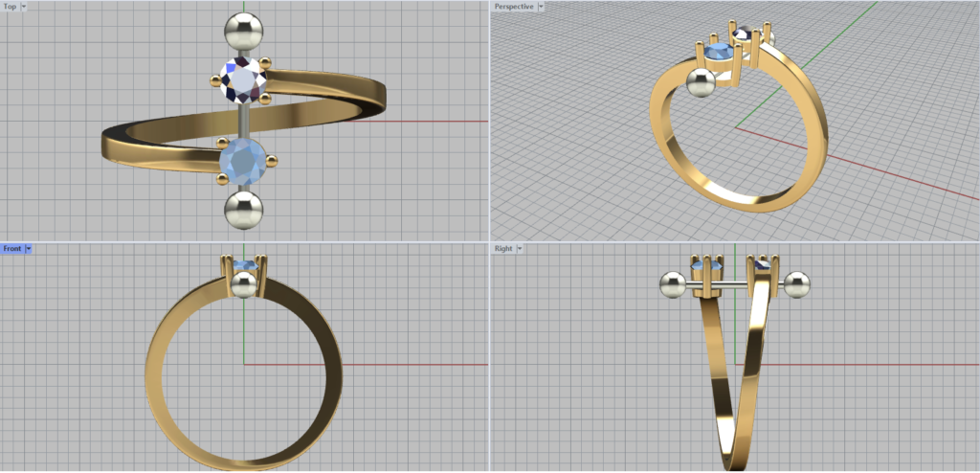Select the silver ball in Front view
The width and height of the screenshot is (980, 473).
tap(244, 284)
